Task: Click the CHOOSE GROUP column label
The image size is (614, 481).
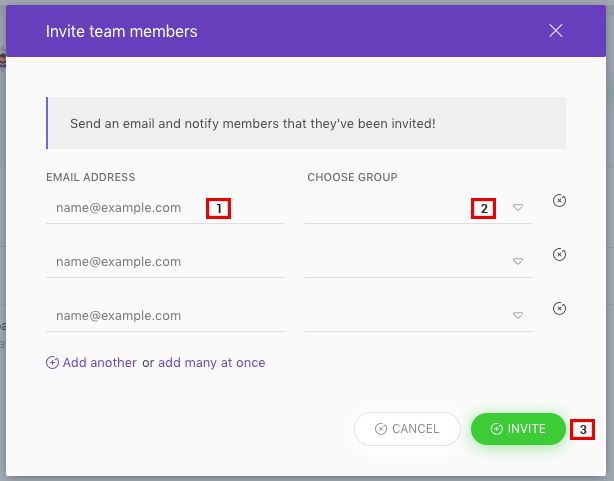Action: pyautogui.click(x=352, y=177)
